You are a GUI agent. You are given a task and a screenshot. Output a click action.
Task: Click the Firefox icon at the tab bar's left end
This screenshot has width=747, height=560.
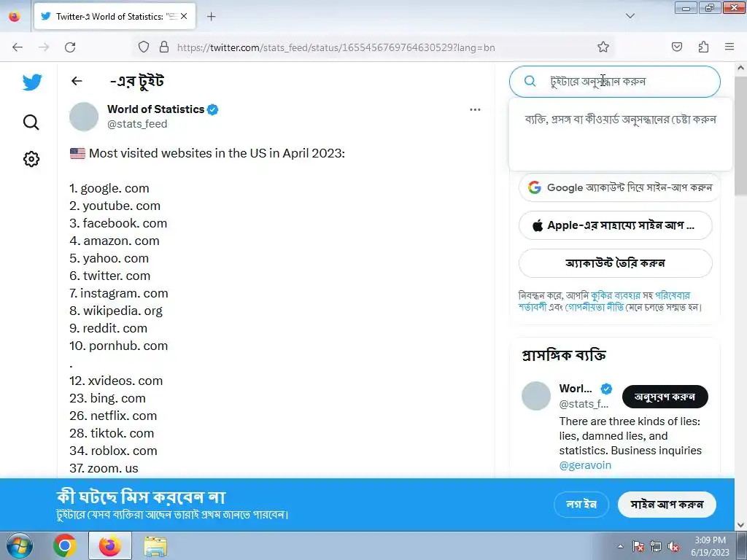tap(15, 17)
